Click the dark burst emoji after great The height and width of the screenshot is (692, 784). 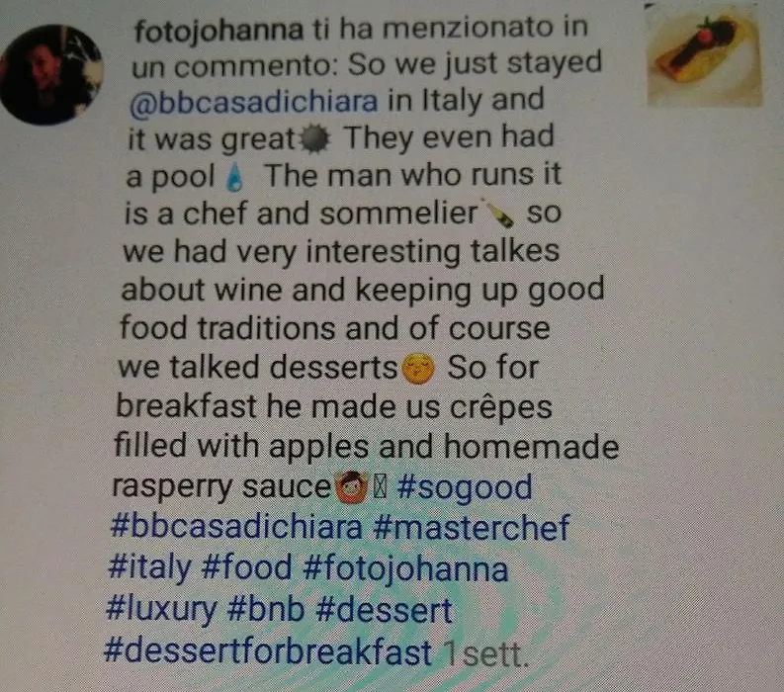tap(314, 140)
